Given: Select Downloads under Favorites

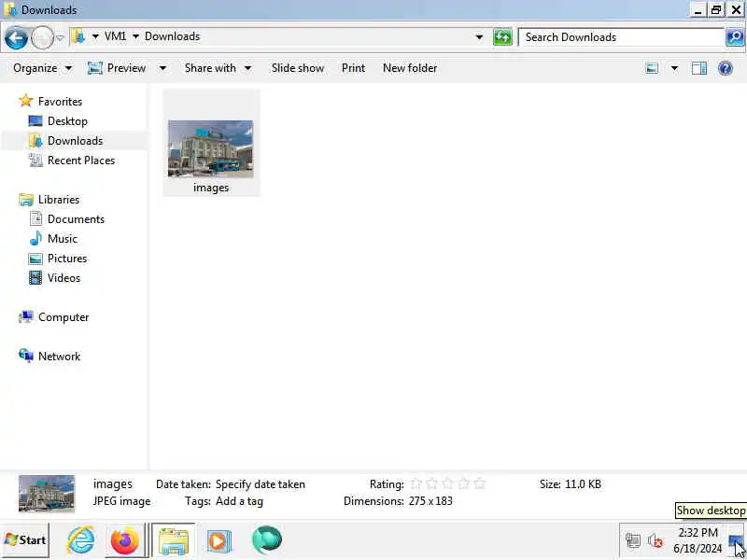Looking at the screenshot, I should point(75,141).
